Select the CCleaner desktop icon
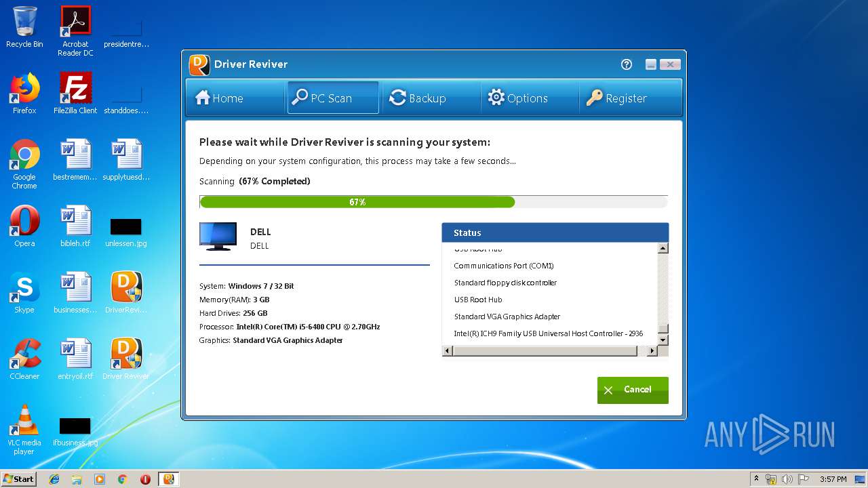This screenshot has height=488, width=868. (24, 359)
